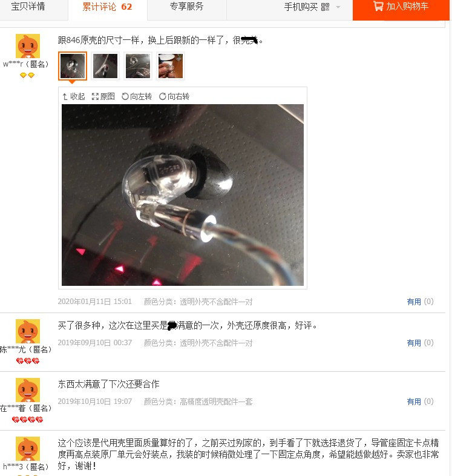Switch to the 宝贝详情 tab
The width and height of the screenshot is (452, 476).
coord(28,7)
